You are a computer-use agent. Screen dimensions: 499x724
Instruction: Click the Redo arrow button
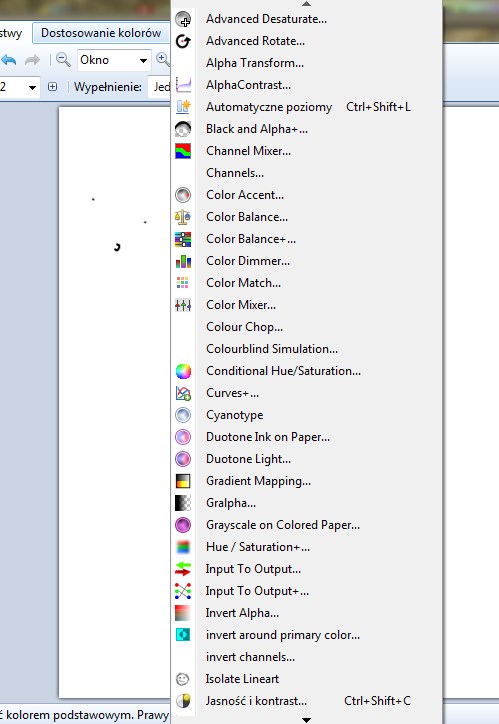32,60
